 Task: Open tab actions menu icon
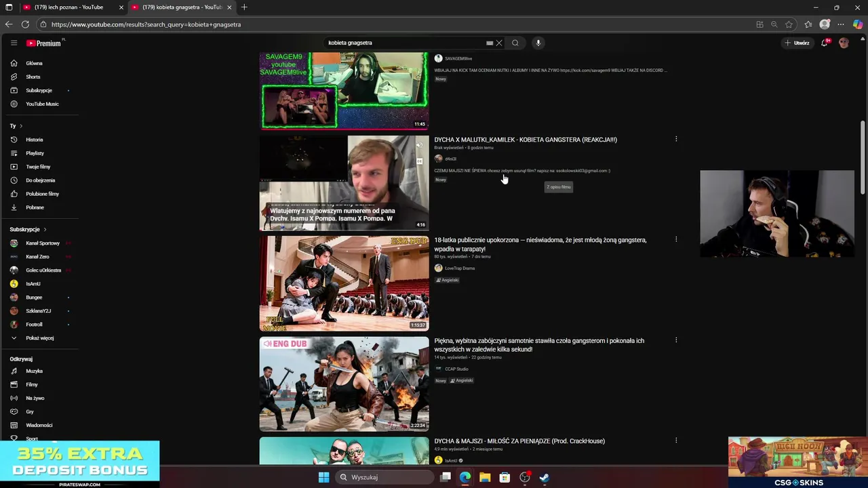click(9, 7)
